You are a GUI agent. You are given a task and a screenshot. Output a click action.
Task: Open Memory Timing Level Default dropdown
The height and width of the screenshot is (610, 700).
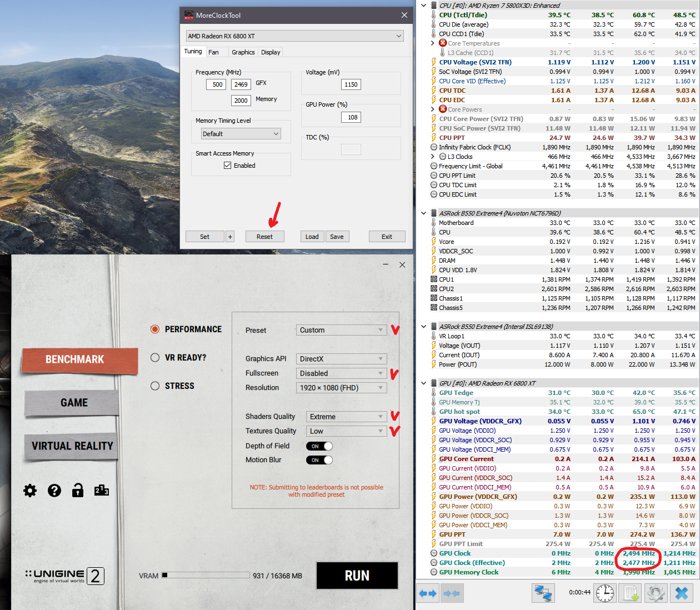tap(241, 134)
